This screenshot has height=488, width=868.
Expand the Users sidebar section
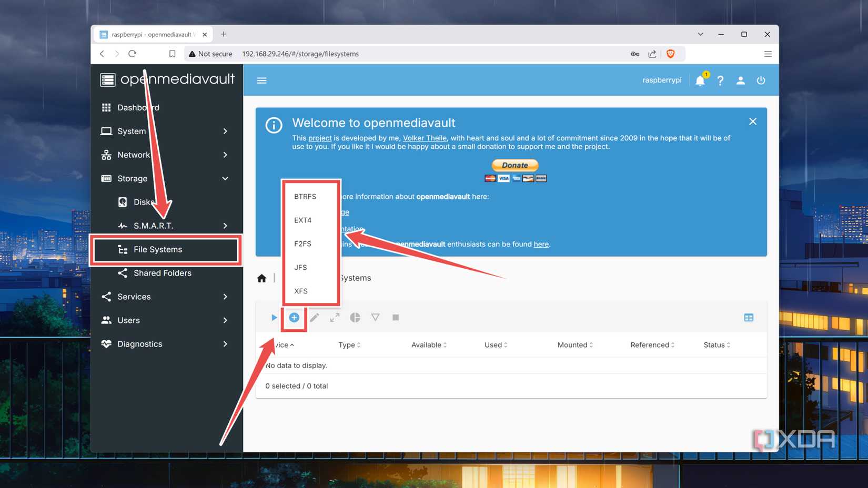pos(167,320)
